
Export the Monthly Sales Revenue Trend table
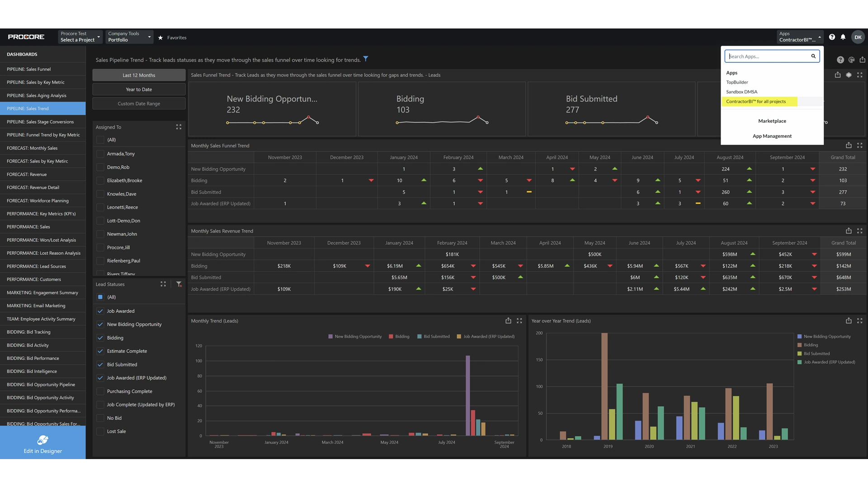[x=849, y=231]
